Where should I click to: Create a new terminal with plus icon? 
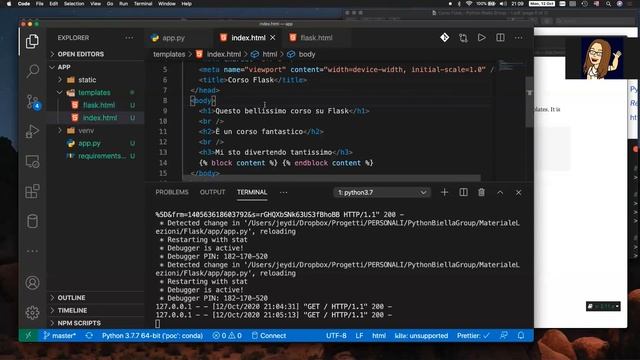tap(444, 192)
